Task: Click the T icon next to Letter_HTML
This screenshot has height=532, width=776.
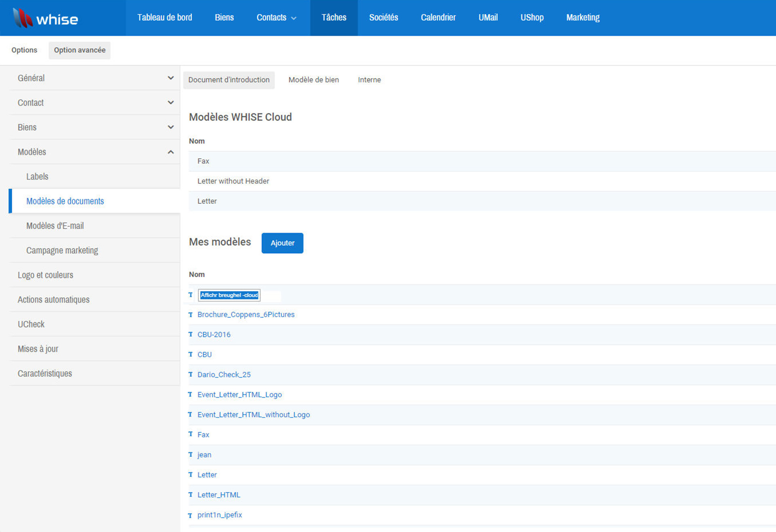Action: tap(191, 495)
